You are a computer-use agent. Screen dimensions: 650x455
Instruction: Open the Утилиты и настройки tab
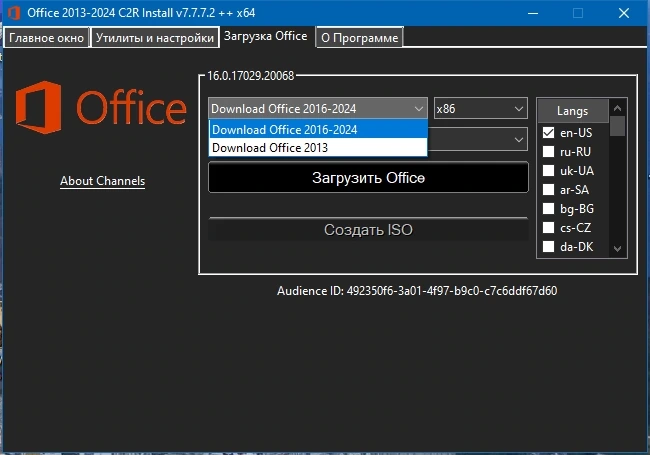pyautogui.click(x=155, y=38)
